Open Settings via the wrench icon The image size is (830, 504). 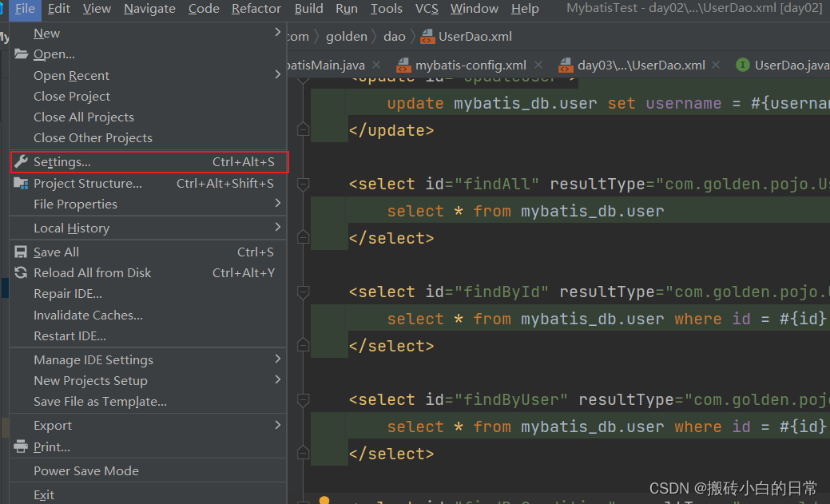point(22,161)
